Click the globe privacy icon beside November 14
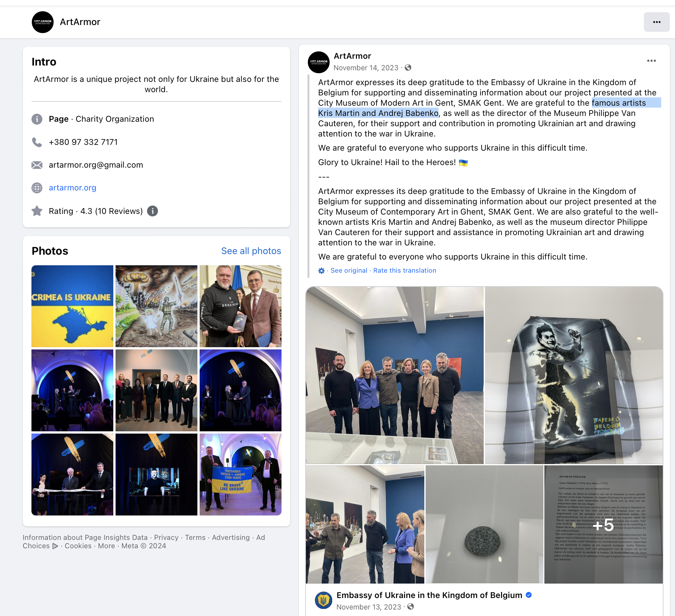 point(408,68)
